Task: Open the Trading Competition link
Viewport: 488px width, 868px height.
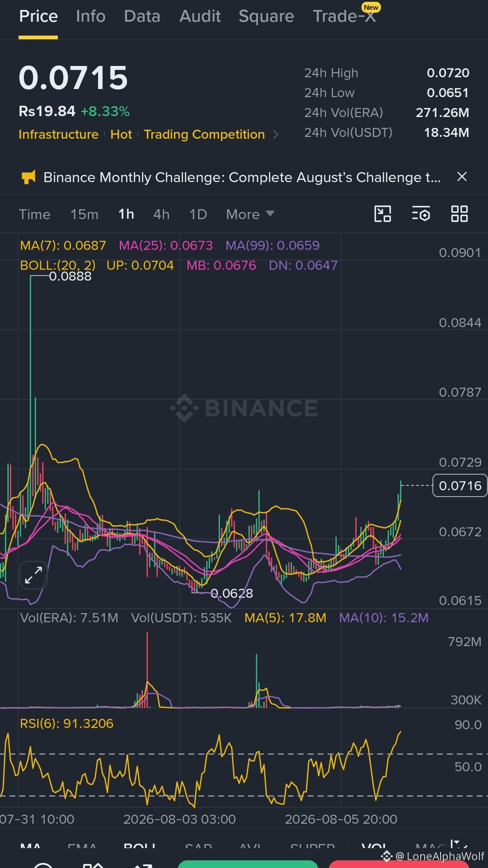Action: (x=204, y=134)
